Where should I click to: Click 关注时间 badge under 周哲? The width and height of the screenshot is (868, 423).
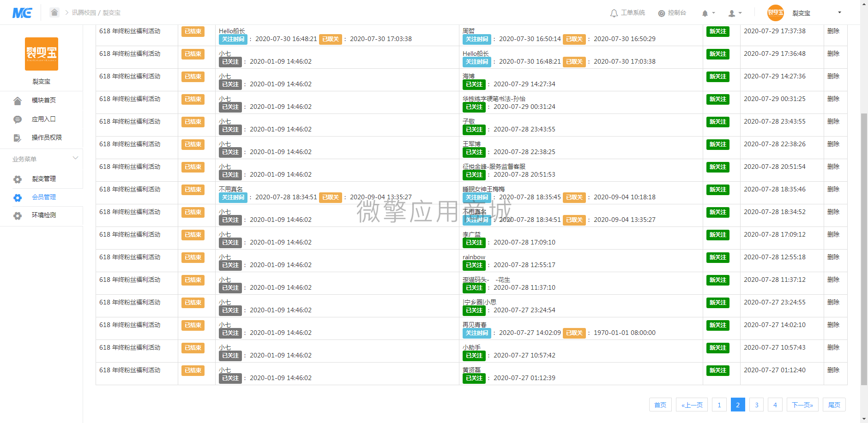click(477, 39)
